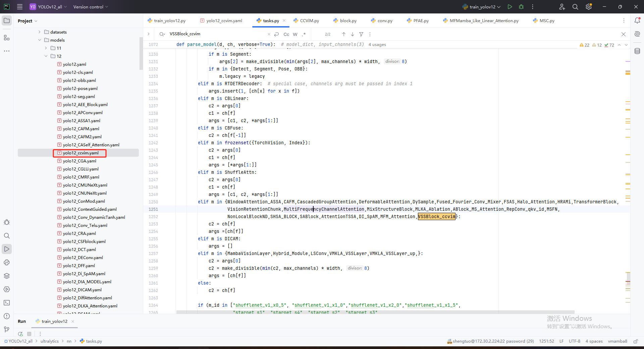The width and height of the screenshot is (644, 349).
Task: Enable whole-words search with the W toggle
Action: point(295,34)
